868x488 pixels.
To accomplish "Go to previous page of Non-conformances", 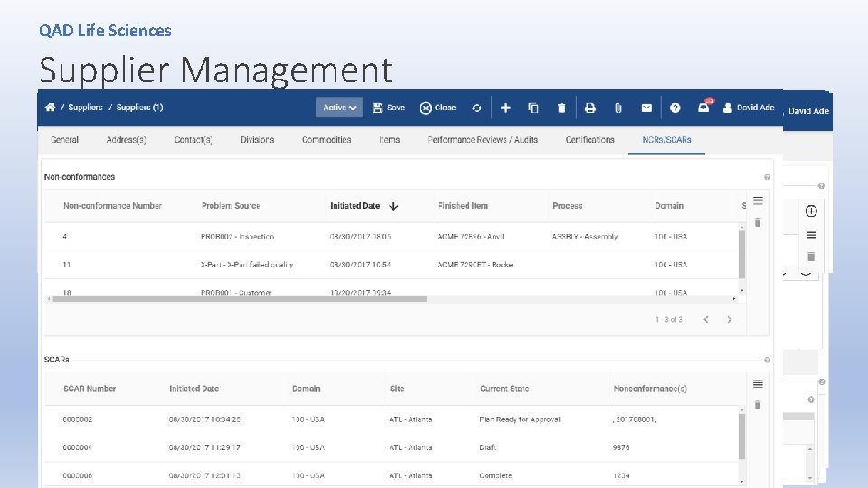I will pos(706,320).
